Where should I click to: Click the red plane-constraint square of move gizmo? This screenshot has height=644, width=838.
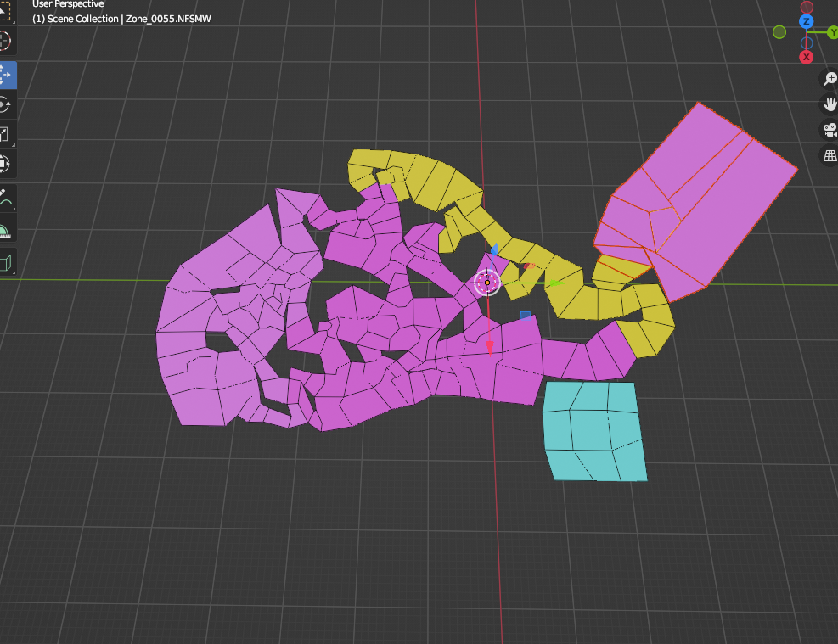[x=529, y=266]
